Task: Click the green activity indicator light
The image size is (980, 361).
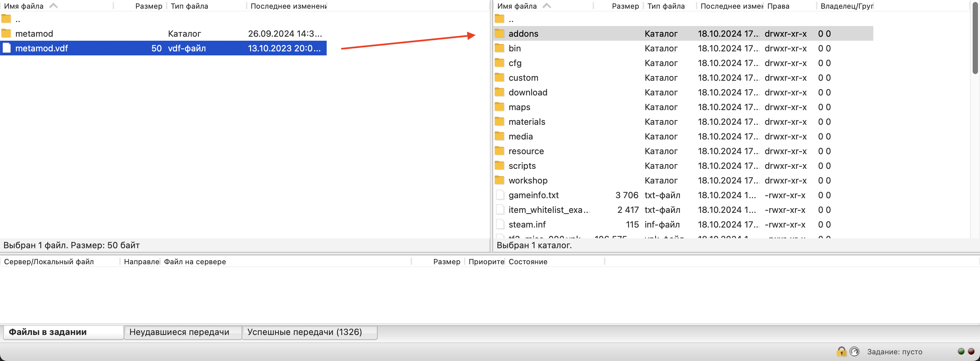Action: [961, 351]
